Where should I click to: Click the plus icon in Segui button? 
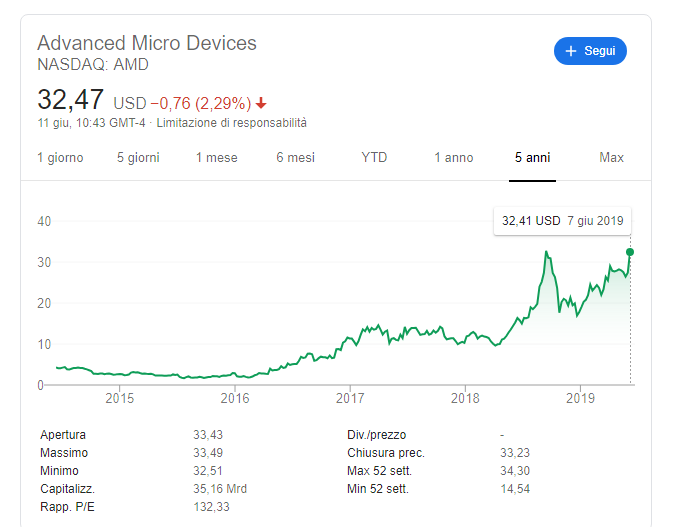570,51
